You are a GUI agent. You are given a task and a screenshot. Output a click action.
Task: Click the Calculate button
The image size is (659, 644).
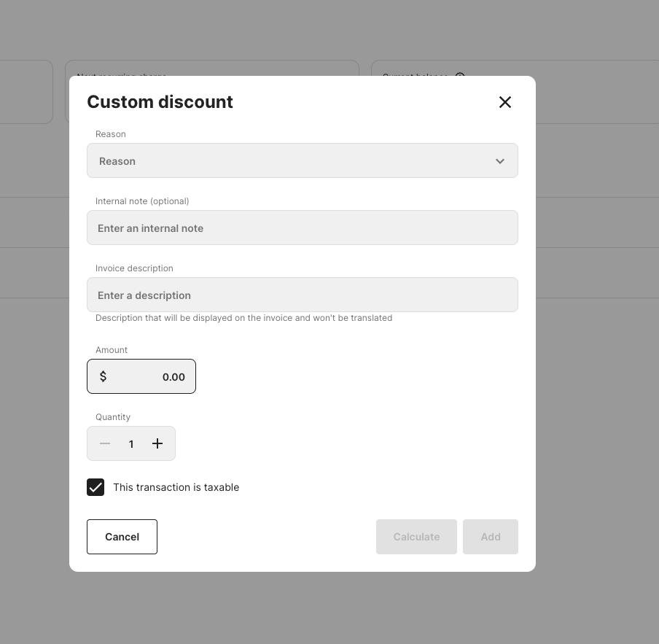pos(416,537)
